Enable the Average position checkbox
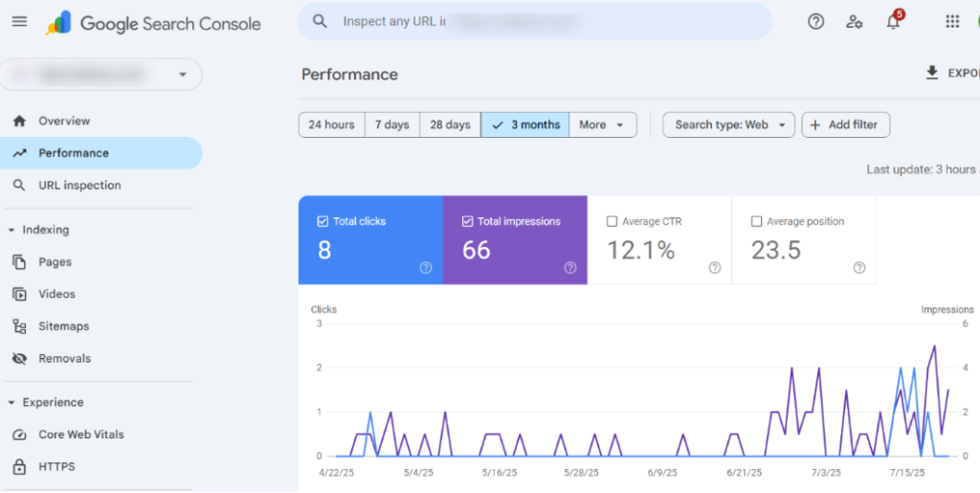The image size is (980, 493). point(756,221)
